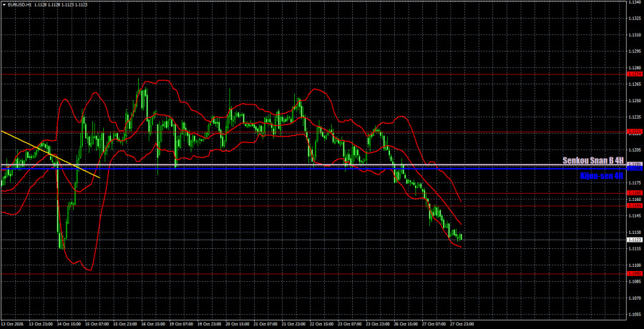The width and height of the screenshot is (644, 329).
Task: Click the 27 Oct 07:00 time label
Action: [433, 325]
